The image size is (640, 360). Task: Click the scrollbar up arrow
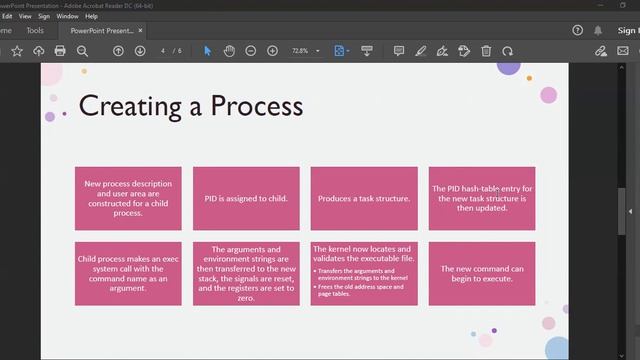click(621, 67)
